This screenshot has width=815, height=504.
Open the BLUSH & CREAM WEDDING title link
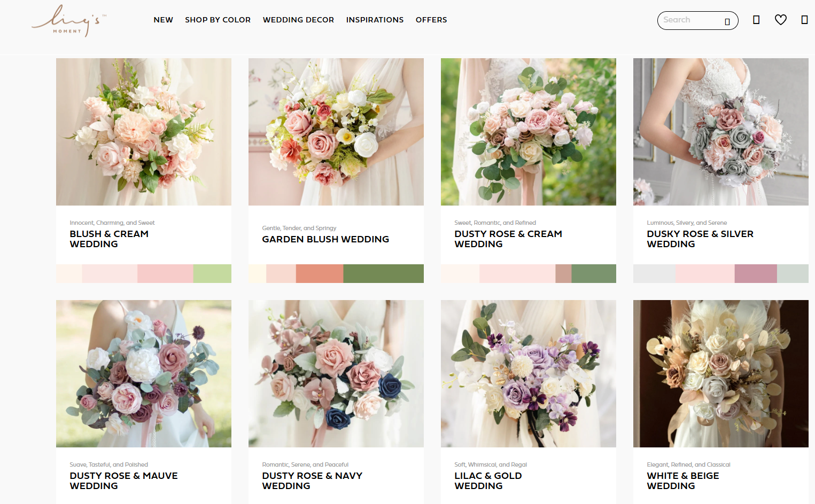[109, 239]
